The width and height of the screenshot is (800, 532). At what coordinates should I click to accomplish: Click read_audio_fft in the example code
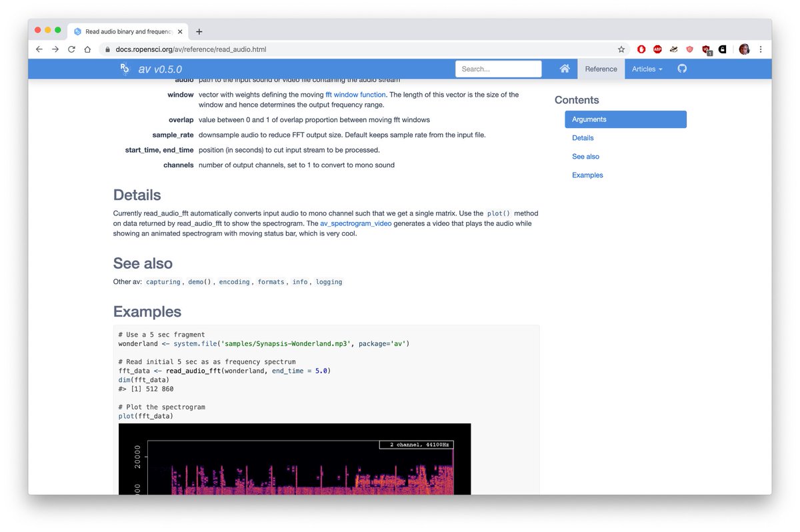point(193,371)
